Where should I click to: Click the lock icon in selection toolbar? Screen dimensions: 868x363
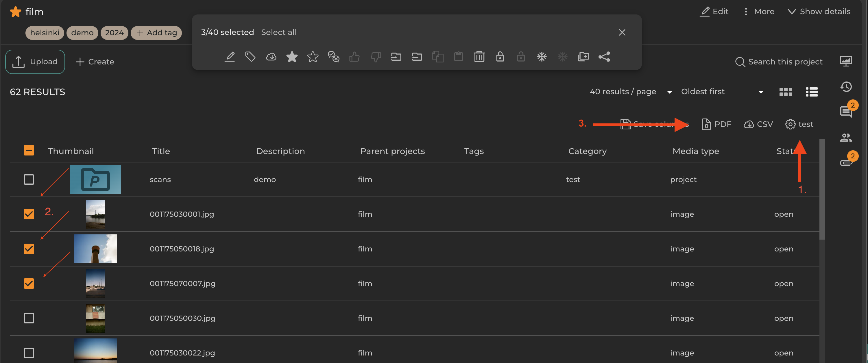click(x=500, y=57)
